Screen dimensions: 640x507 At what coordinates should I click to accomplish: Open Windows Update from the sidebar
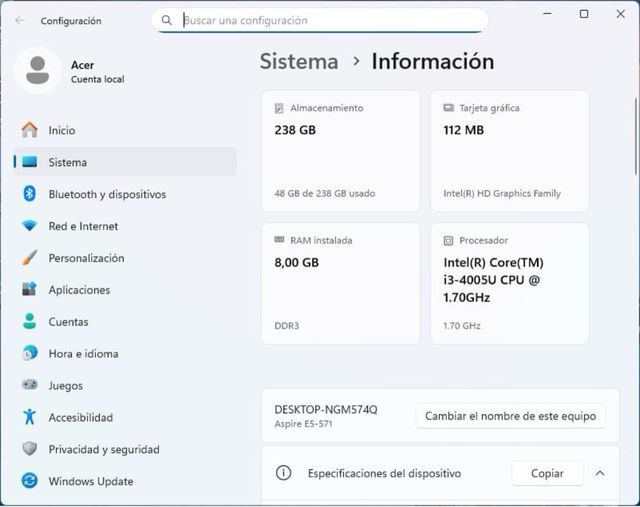[x=125, y=481]
